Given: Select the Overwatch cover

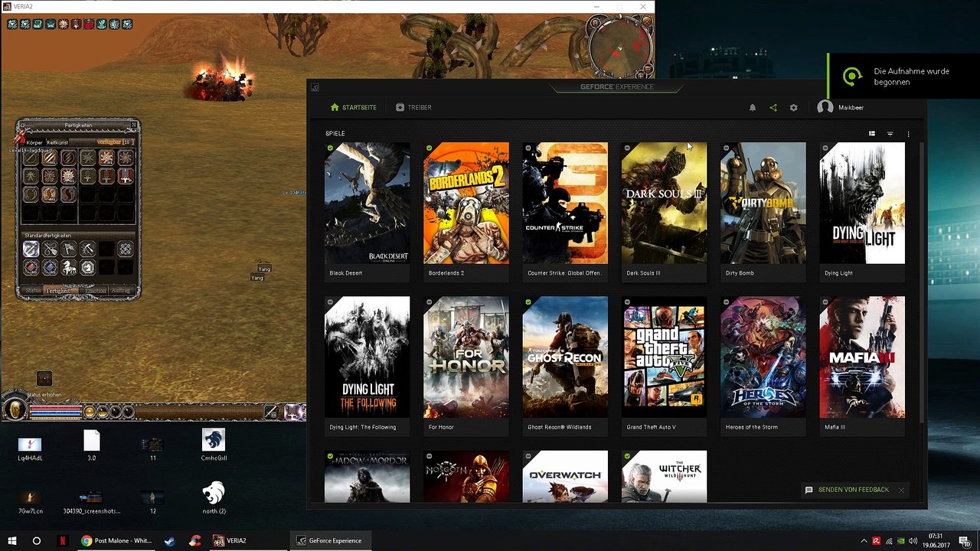Looking at the screenshot, I should point(565,477).
